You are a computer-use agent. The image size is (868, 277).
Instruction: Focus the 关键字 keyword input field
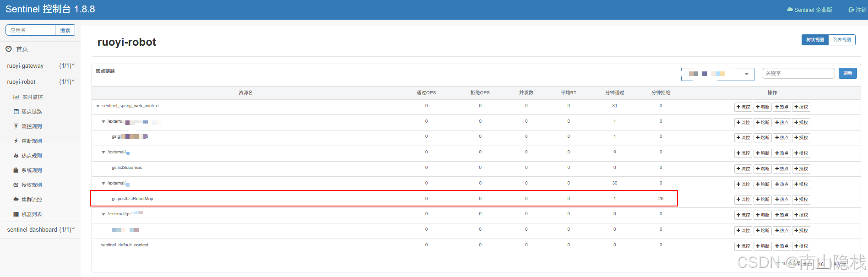point(798,73)
